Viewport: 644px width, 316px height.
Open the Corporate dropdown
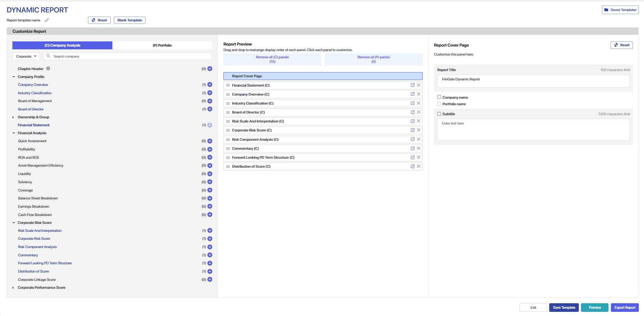[x=26, y=56]
